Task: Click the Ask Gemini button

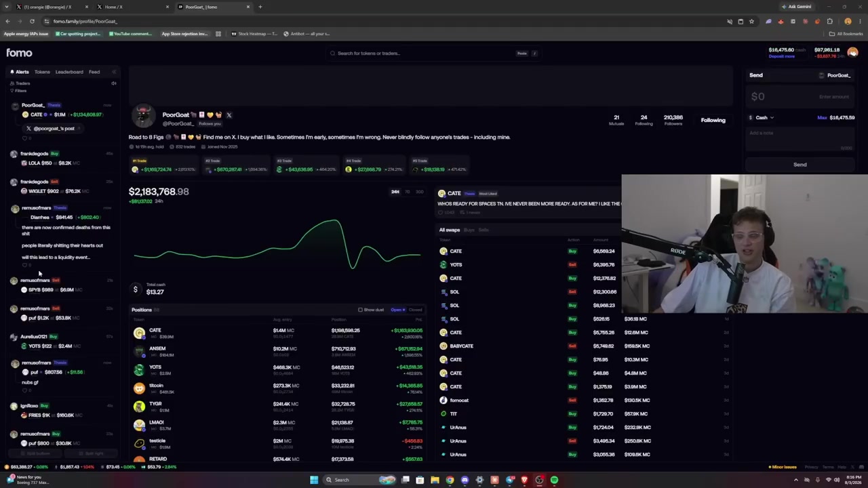Action: coord(797,7)
